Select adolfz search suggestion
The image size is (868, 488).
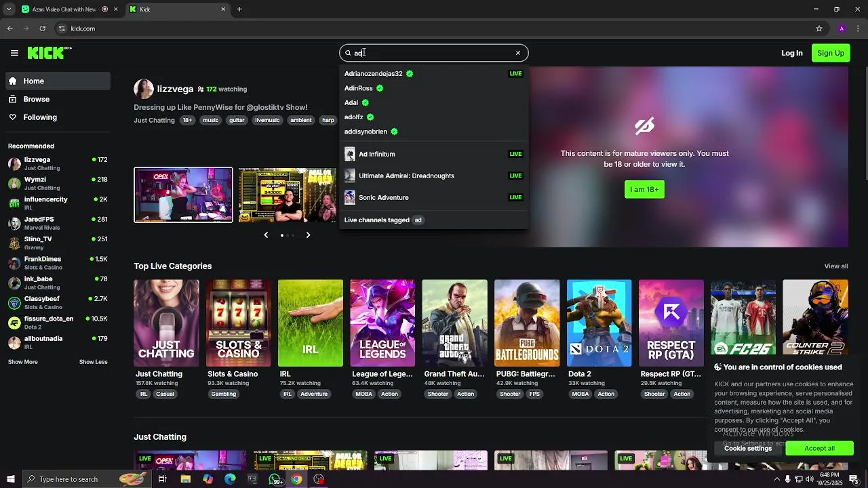(x=433, y=117)
